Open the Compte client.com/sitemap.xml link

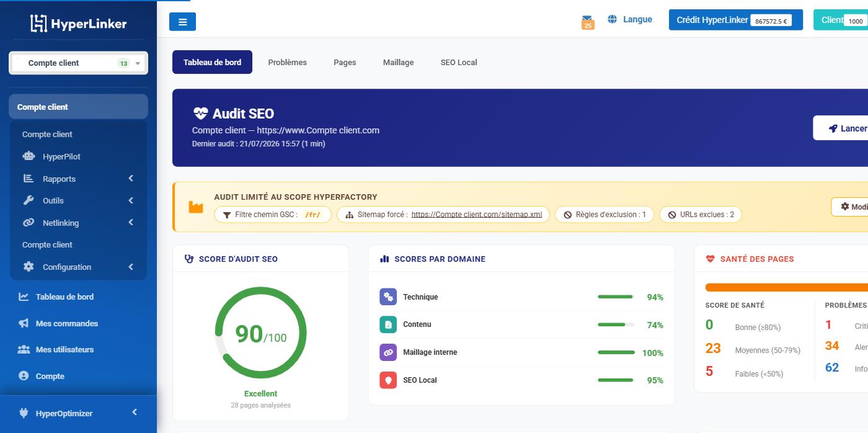(x=477, y=215)
